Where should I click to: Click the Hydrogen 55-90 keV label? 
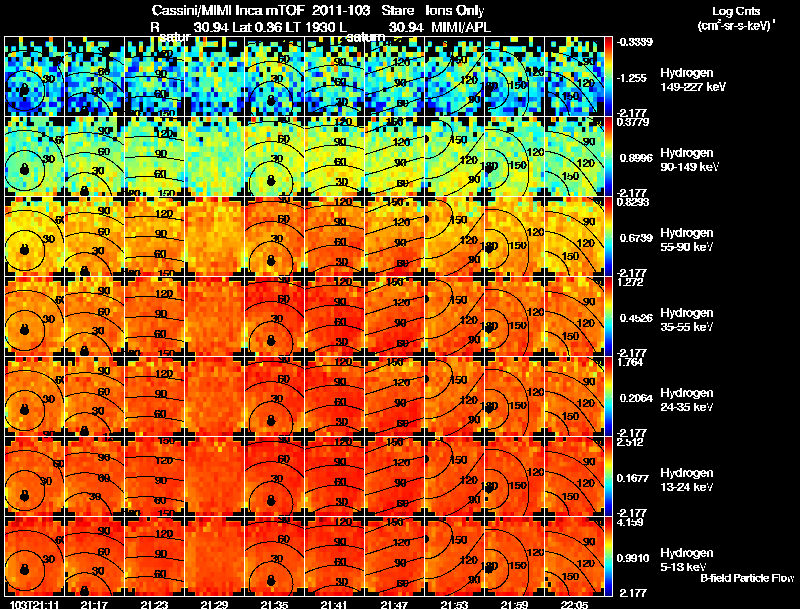point(687,240)
